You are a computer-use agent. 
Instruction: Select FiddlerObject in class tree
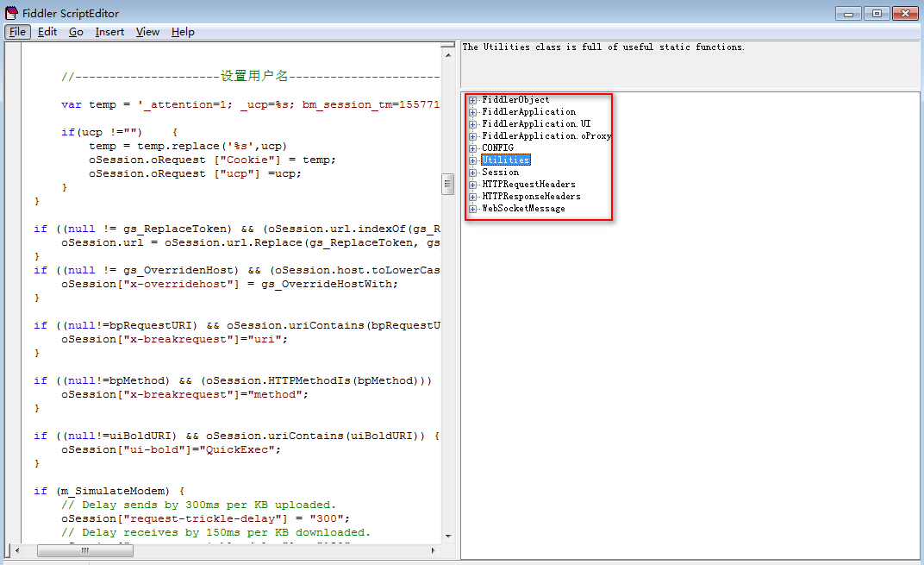coord(515,100)
